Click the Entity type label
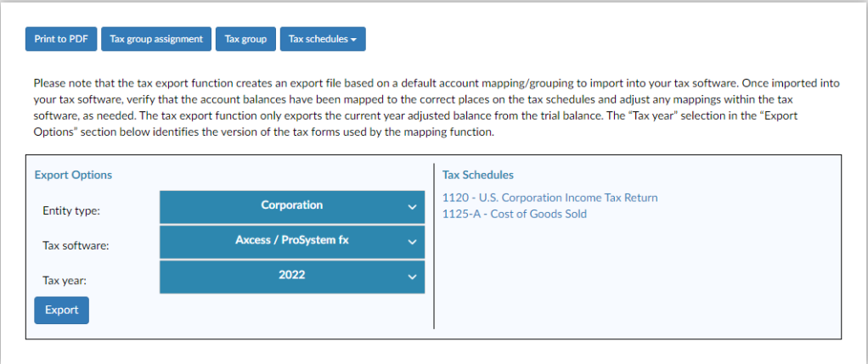The height and width of the screenshot is (364, 868). (70, 210)
